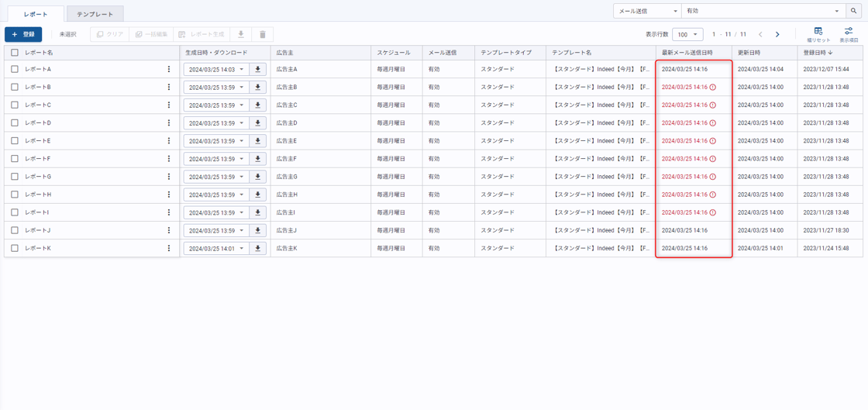868x410 pixels.
Task: Download レポートA generated file
Action: pos(257,70)
